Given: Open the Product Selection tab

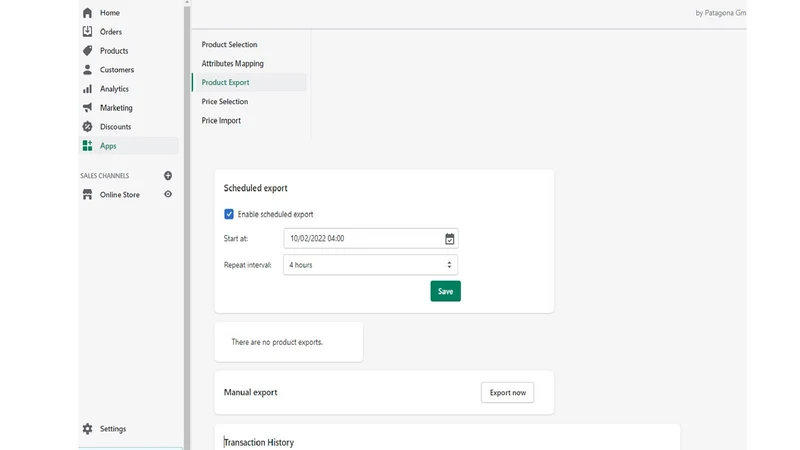Looking at the screenshot, I should [229, 44].
